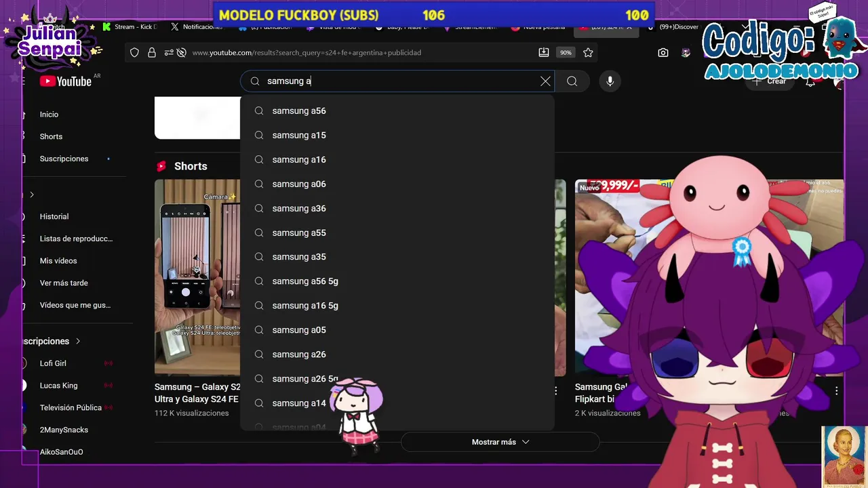868x488 pixels.
Task: Open Historial in the sidebar
Action: click(x=54, y=217)
